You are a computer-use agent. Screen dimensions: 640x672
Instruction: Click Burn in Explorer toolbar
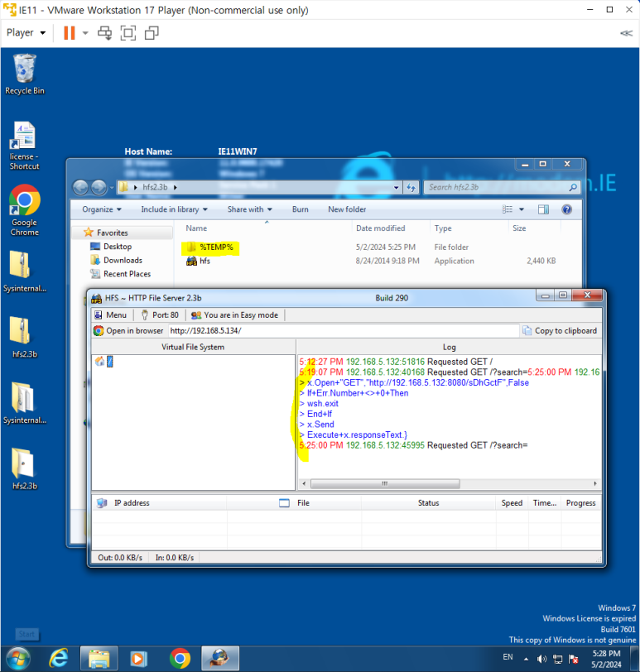point(300,209)
